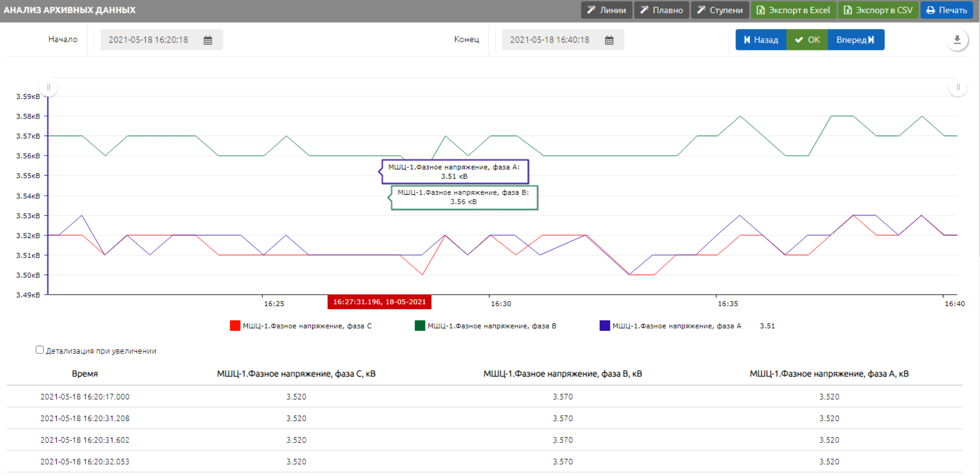Switch chart to Линии mode

pos(606,10)
